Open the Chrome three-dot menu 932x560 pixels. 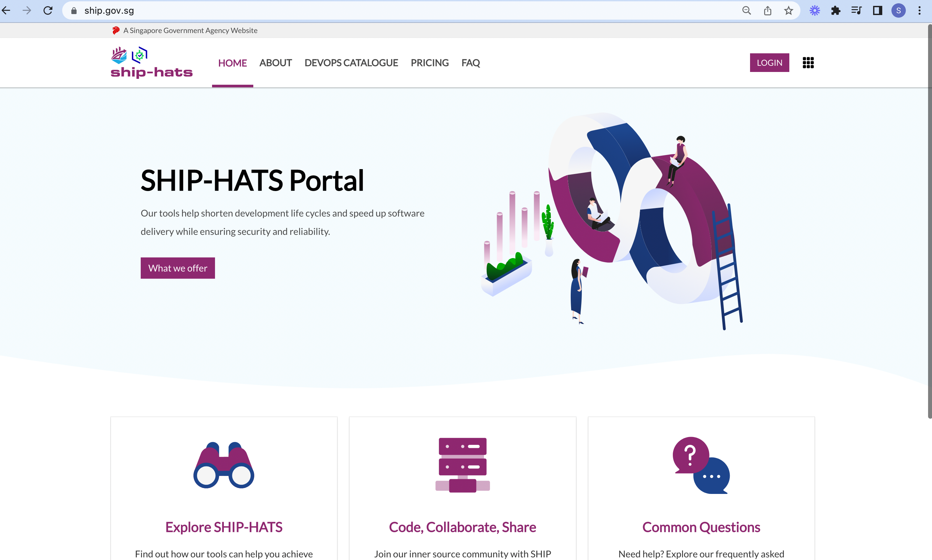point(919,10)
